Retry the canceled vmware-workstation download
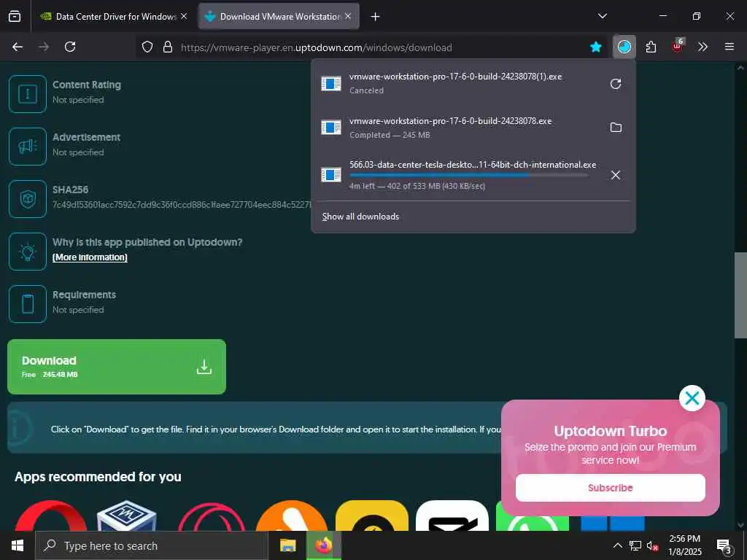Image resolution: width=747 pixels, height=560 pixels. (615, 84)
